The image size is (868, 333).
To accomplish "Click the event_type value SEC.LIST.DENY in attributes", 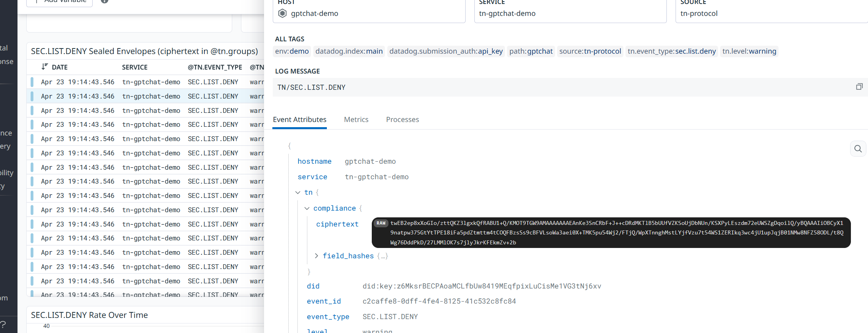I will point(390,317).
